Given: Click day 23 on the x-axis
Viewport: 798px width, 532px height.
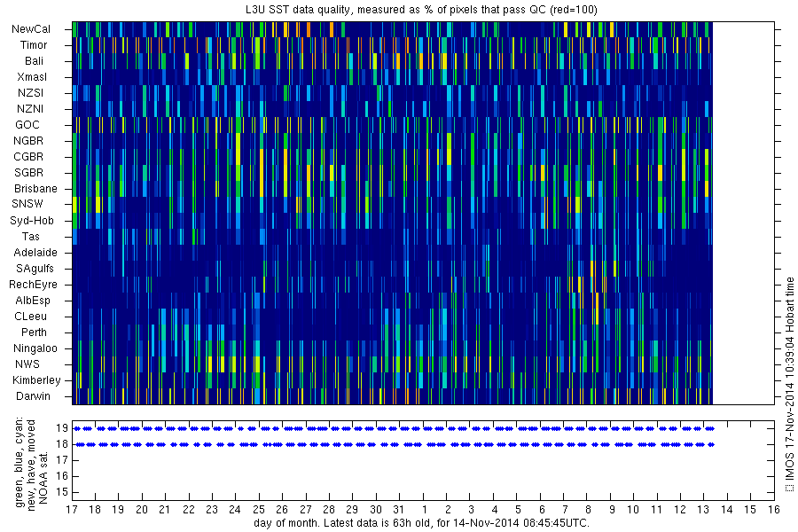Looking at the screenshot, I should (212, 510).
